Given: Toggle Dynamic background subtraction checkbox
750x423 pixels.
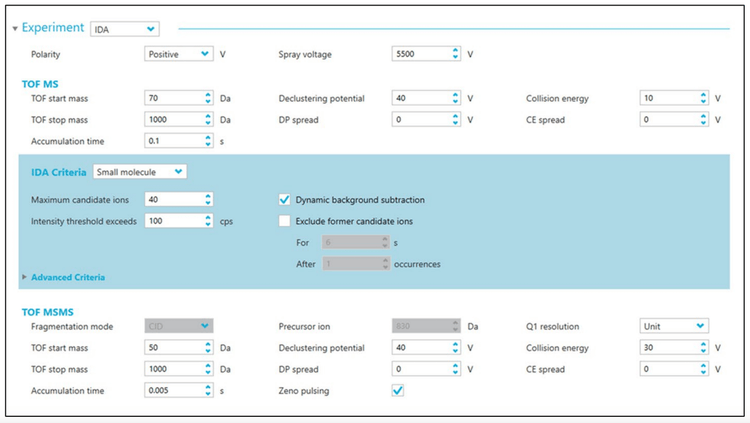Looking at the screenshot, I should 284,199.
